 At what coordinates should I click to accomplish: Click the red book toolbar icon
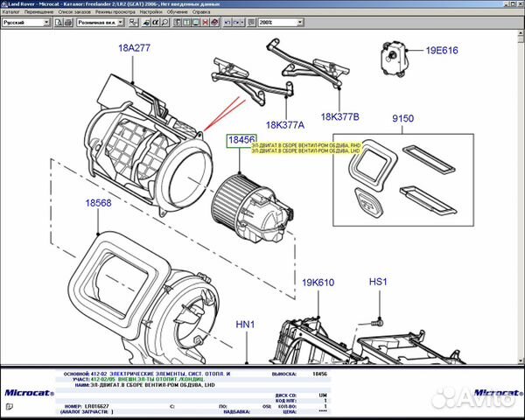click(x=215, y=23)
